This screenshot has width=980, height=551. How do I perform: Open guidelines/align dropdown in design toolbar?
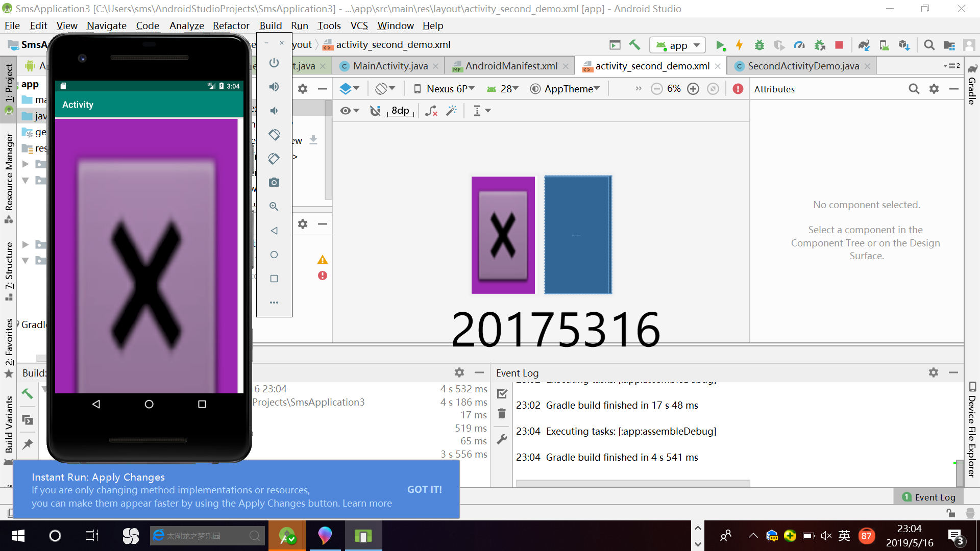pyautogui.click(x=481, y=111)
